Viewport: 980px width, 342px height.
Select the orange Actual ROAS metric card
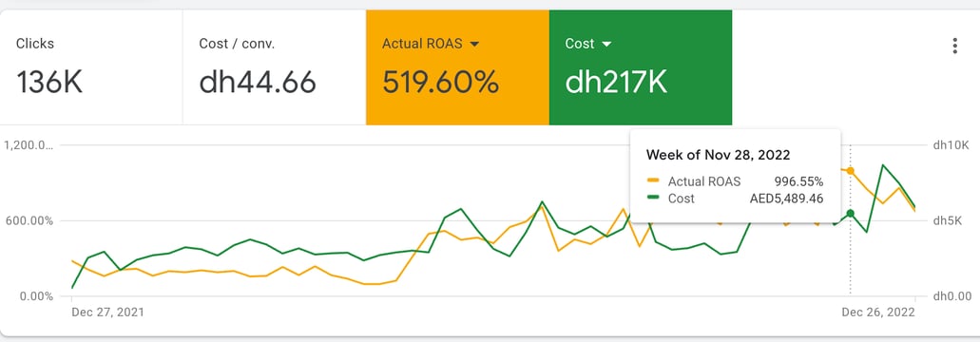[457, 67]
